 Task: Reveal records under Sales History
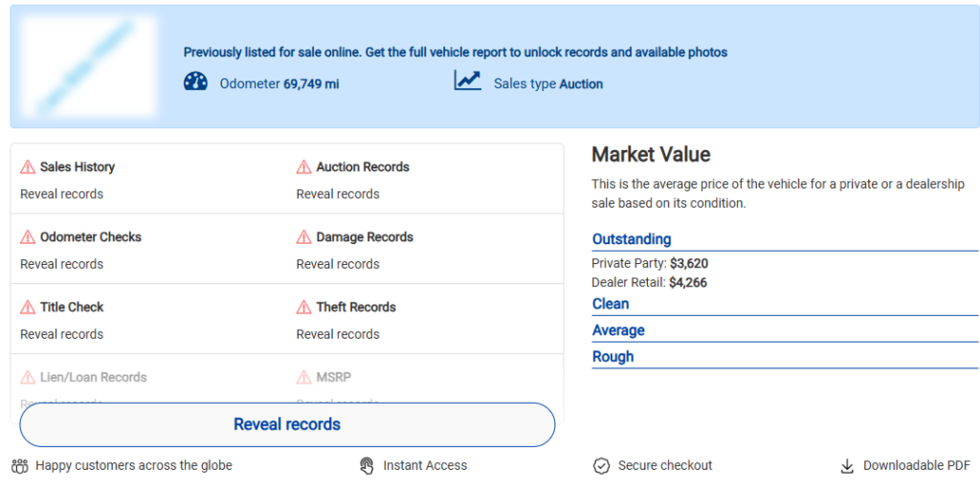coord(62,194)
